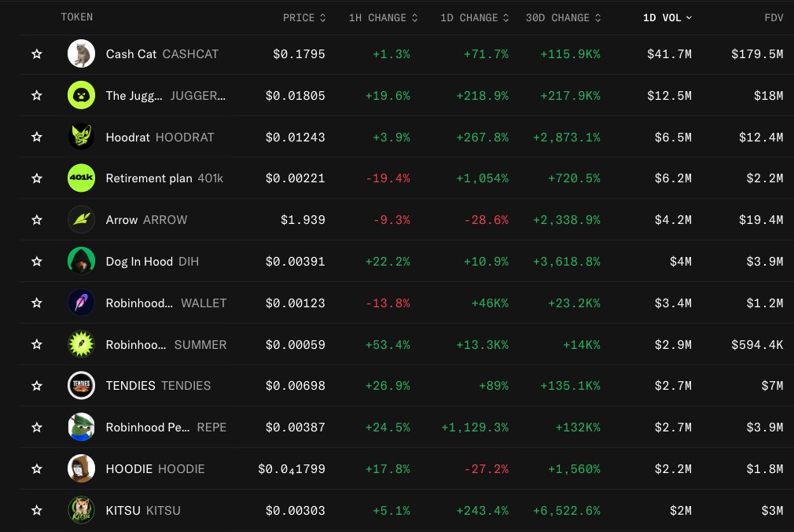Open the TENDIES token page

pyautogui.click(x=158, y=386)
